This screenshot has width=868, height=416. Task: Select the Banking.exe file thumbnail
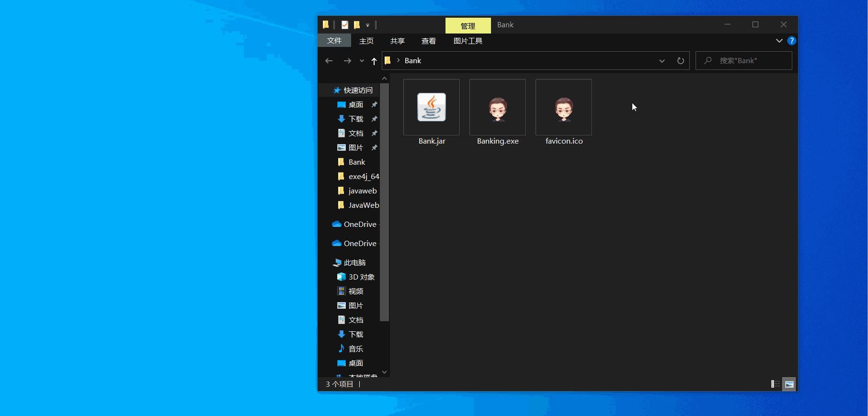498,107
